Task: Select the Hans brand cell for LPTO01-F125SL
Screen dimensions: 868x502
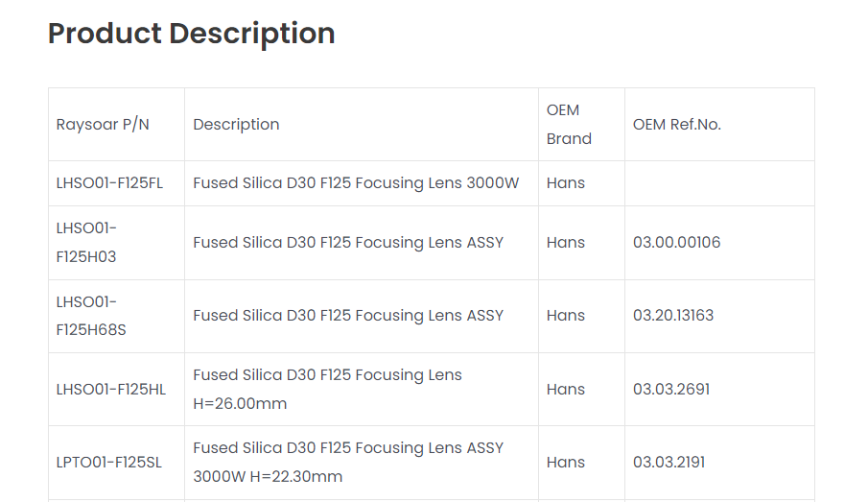Action: 566,463
